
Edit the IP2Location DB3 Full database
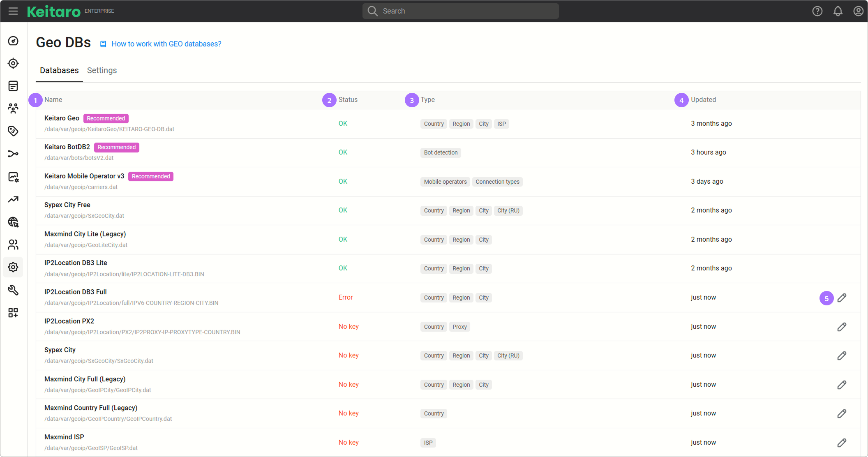[x=842, y=298]
